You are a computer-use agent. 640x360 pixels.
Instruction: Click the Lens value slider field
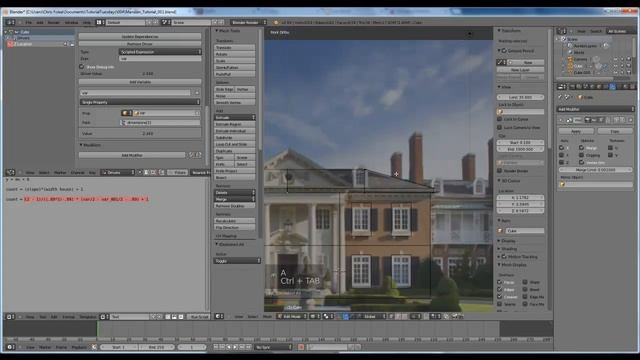[520, 97]
